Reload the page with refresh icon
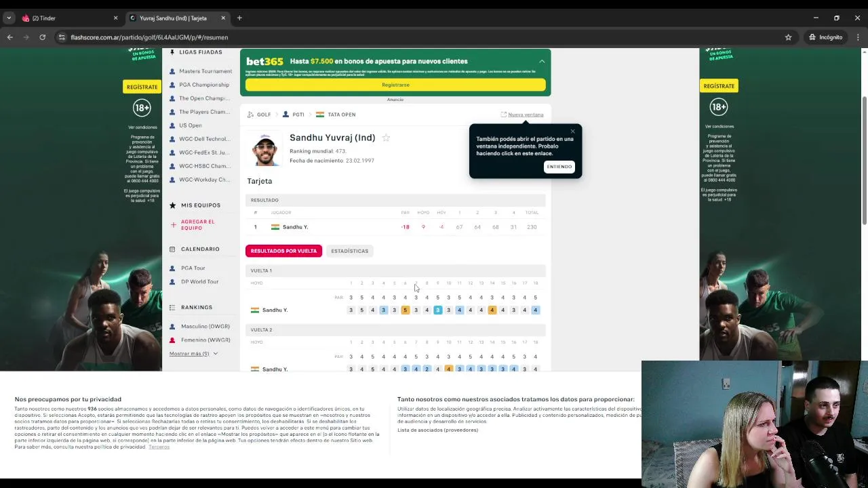The height and width of the screenshot is (488, 868). [42, 37]
